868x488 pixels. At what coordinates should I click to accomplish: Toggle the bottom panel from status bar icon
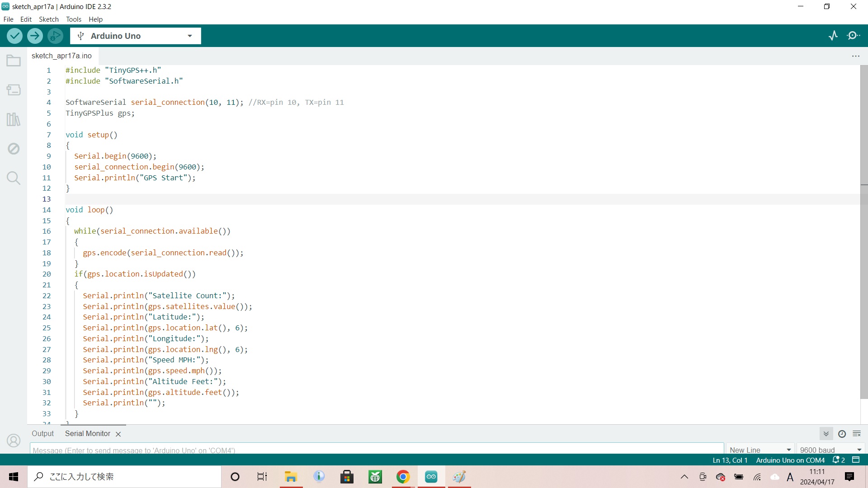pos(856,460)
